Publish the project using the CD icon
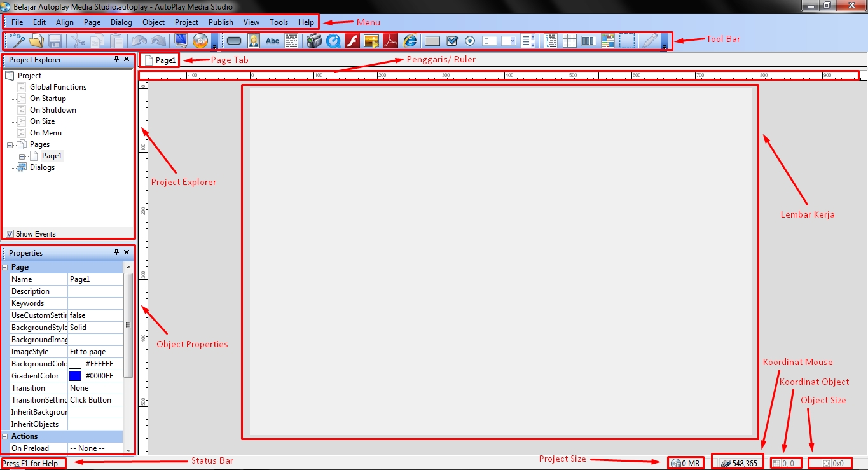 (200, 41)
